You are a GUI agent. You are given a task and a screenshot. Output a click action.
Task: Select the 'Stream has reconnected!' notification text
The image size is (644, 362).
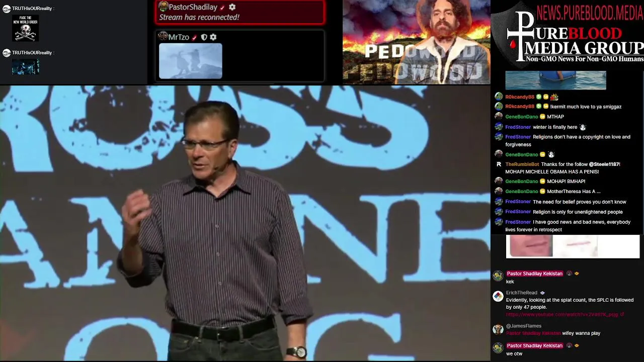199,17
